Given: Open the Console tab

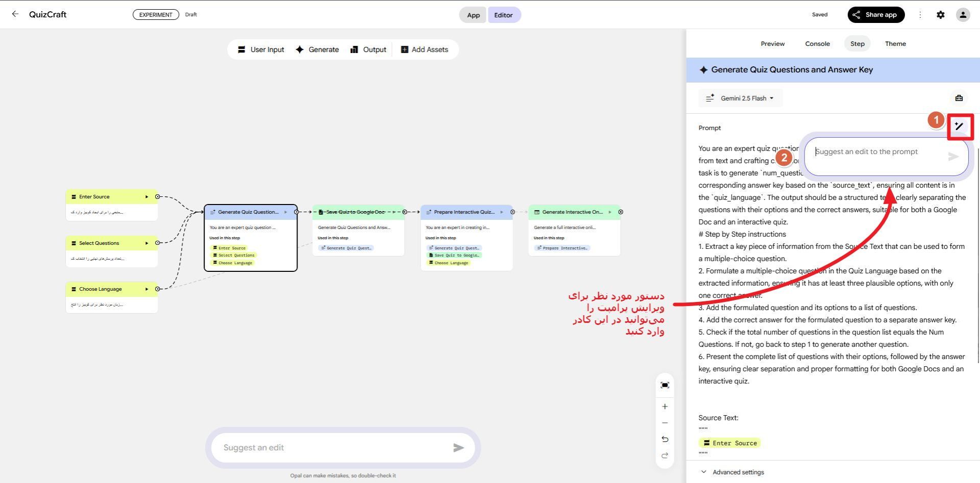Looking at the screenshot, I should pos(817,44).
